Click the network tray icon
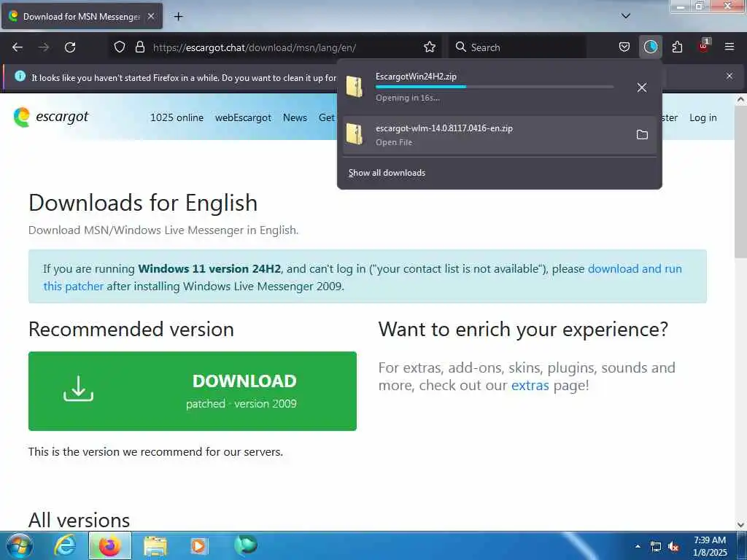 [656, 547]
